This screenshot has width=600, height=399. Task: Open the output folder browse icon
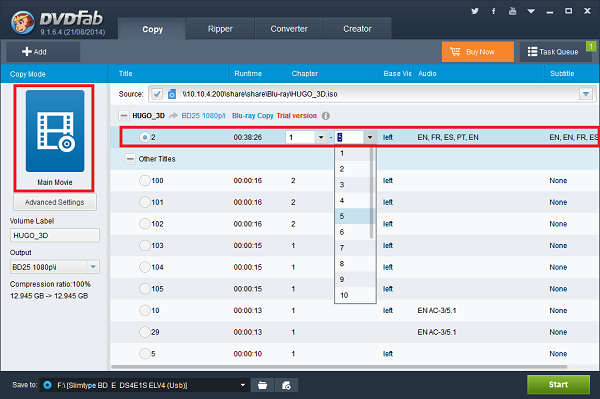(262, 385)
